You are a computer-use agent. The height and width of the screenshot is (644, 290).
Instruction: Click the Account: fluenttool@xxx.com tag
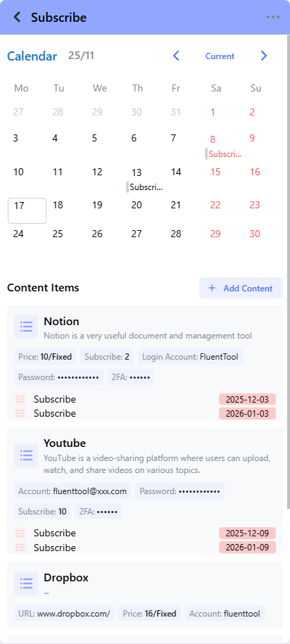(x=72, y=491)
